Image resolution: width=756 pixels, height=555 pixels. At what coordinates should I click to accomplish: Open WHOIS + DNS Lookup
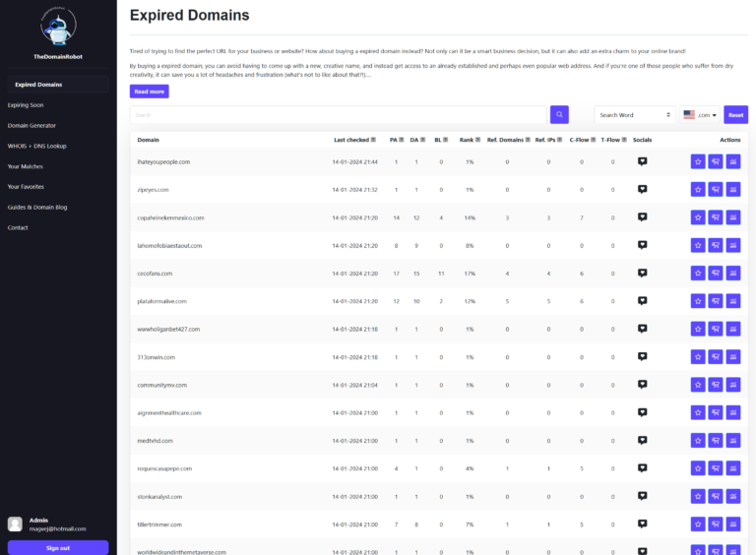coord(37,146)
